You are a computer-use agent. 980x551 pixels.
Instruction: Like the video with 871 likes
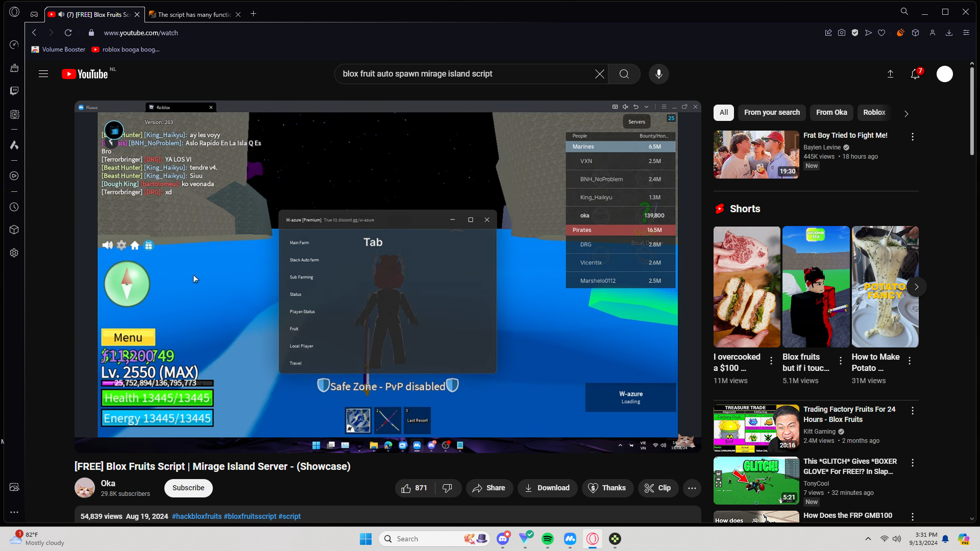point(414,488)
